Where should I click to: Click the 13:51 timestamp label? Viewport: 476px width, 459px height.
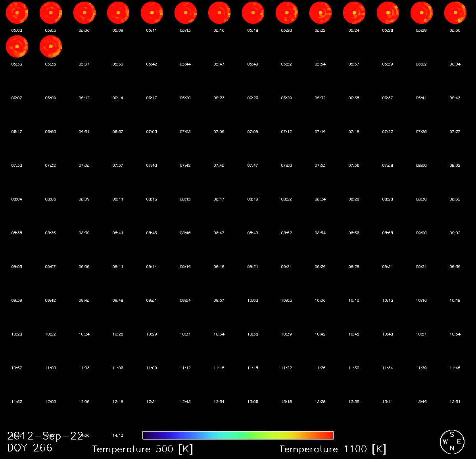pos(455,402)
